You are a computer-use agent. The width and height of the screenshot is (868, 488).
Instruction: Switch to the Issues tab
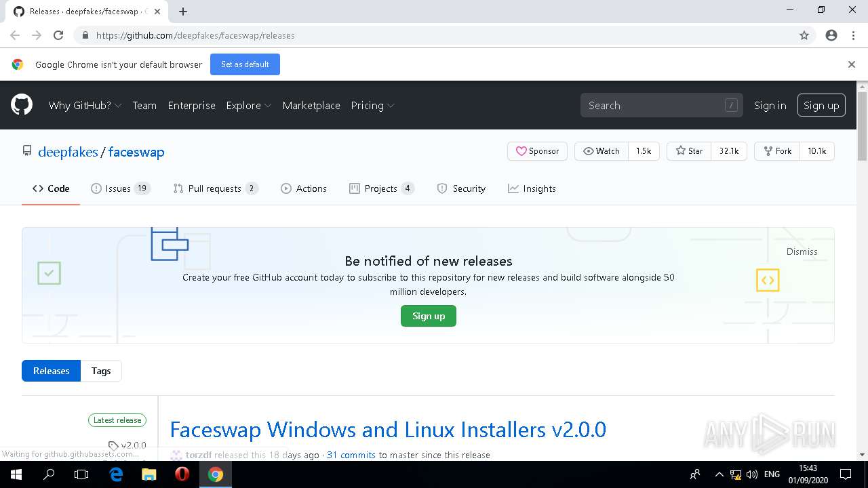pyautogui.click(x=120, y=188)
